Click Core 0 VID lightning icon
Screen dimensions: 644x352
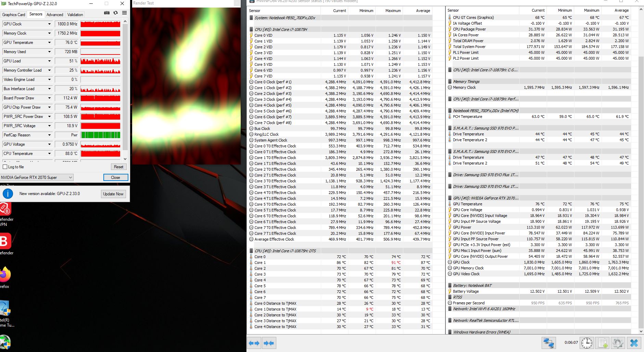(x=251, y=35)
